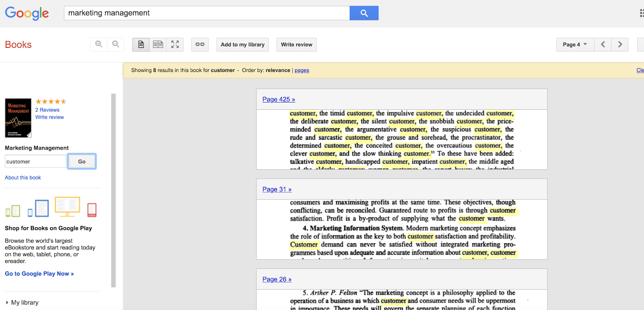This screenshot has width=644, height=310.
Task: Click Go to search in book
Action: coord(82,162)
